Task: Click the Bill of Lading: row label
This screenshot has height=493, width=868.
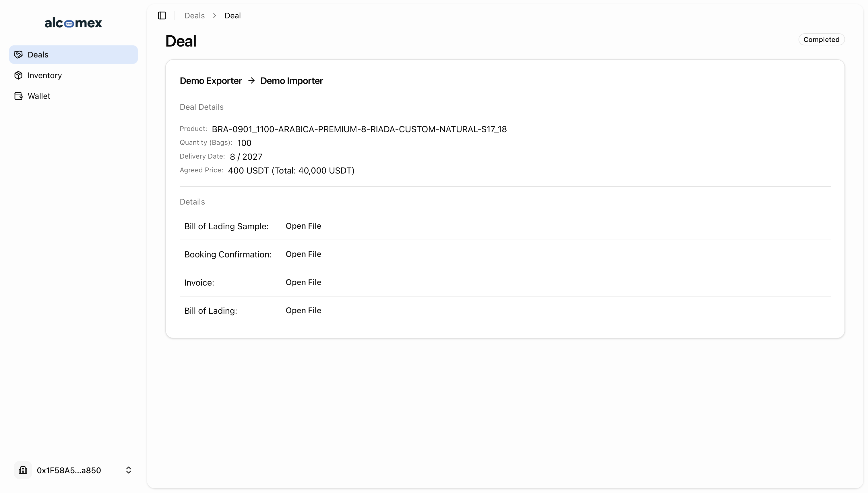Action: [211, 311]
